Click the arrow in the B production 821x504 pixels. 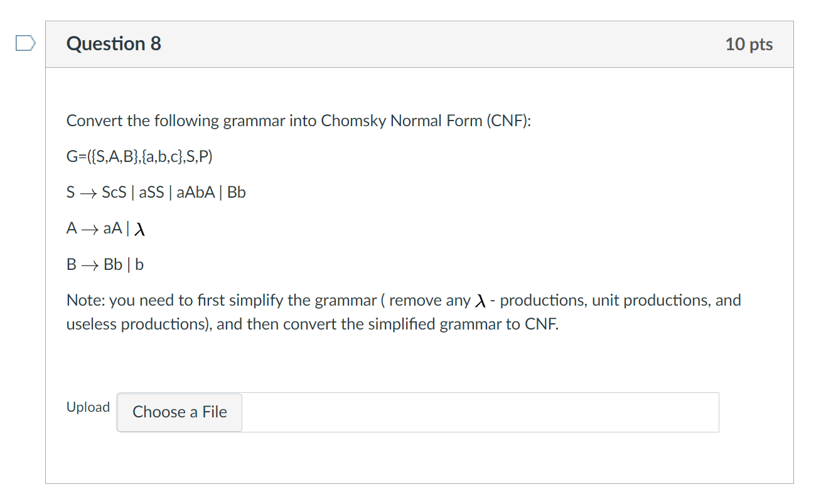(x=89, y=265)
